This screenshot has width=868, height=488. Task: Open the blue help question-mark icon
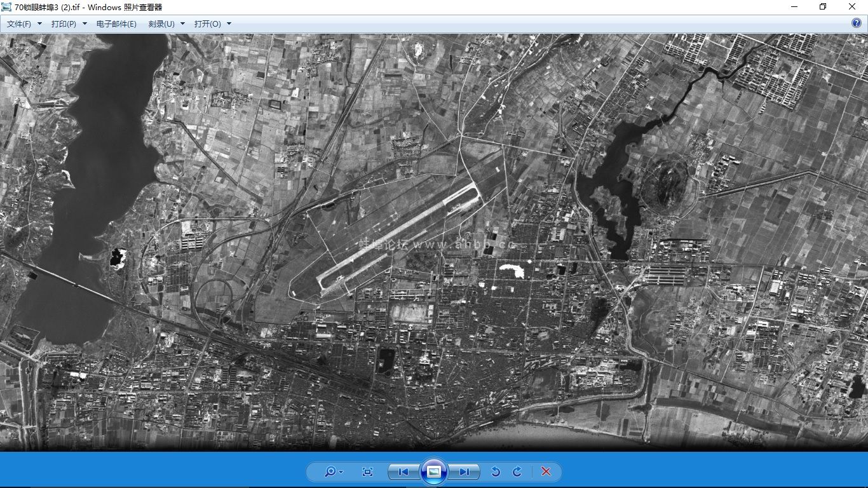pyautogui.click(x=856, y=23)
